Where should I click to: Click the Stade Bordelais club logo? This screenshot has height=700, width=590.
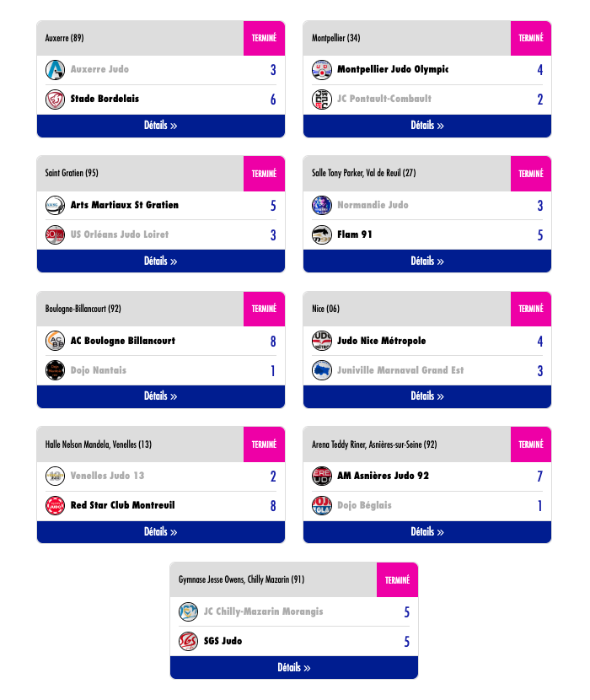click(x=55, y=99)
